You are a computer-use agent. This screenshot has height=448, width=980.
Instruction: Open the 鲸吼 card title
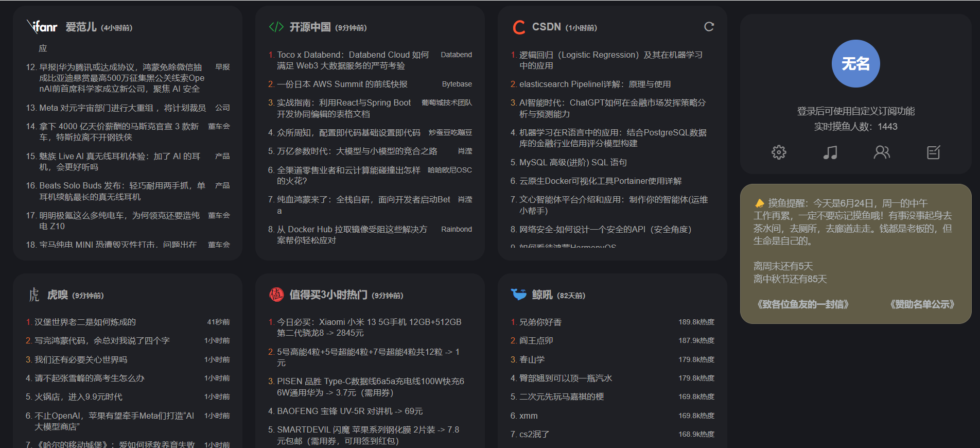[542, 295]
